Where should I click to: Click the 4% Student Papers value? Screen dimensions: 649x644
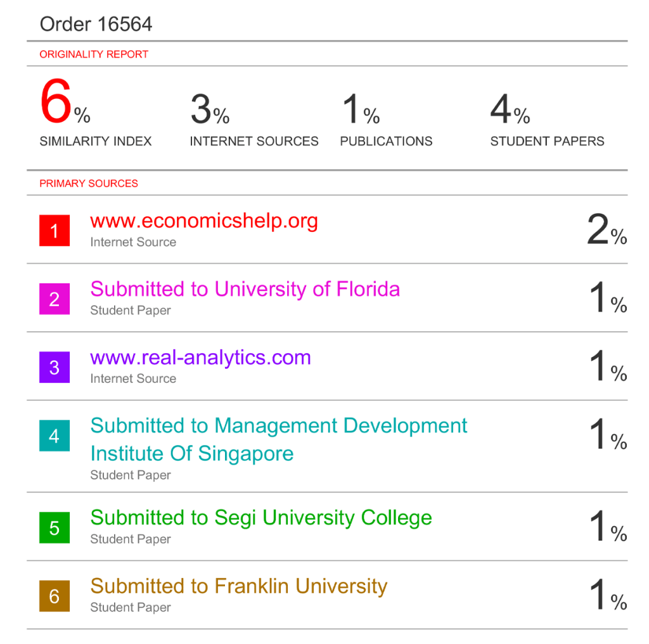[x=510, y=109]
